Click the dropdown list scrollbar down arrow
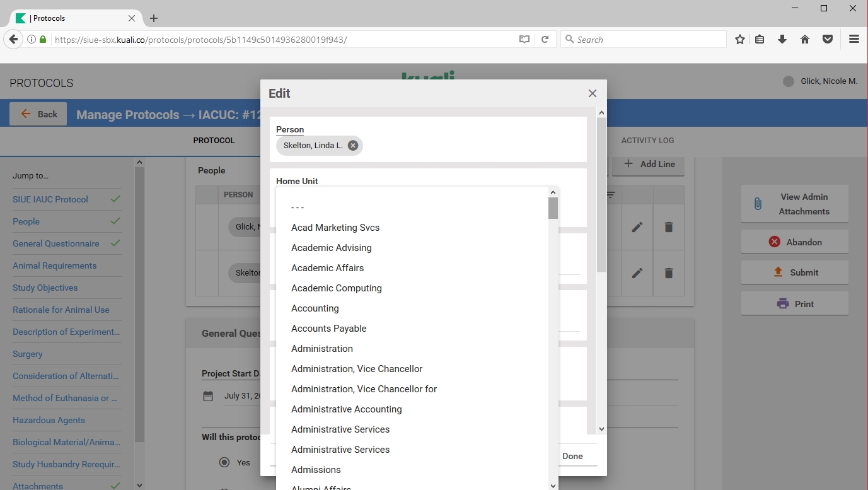The width and height of the screenshot is (868, 490). pos(553,486)
